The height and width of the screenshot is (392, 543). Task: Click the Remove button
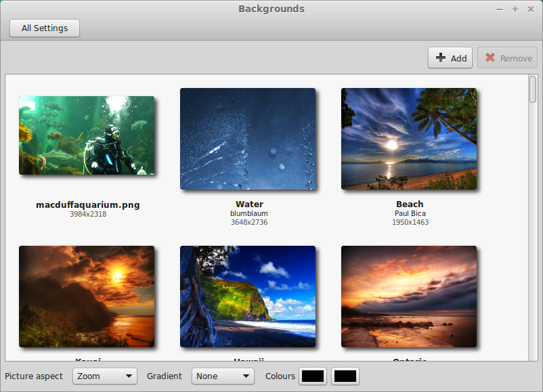click(507, 58)
